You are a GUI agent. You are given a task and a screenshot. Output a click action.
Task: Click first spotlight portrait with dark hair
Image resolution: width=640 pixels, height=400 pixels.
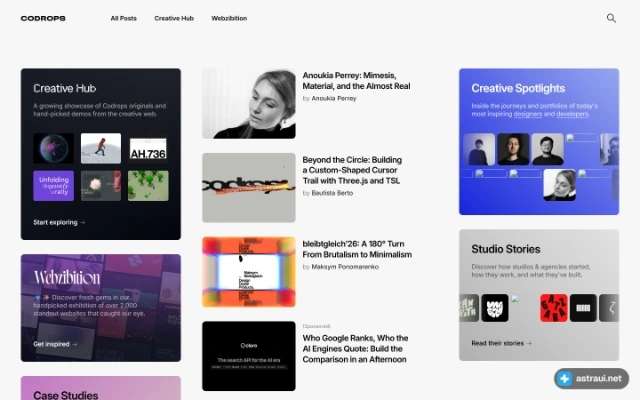click(479, 149)
